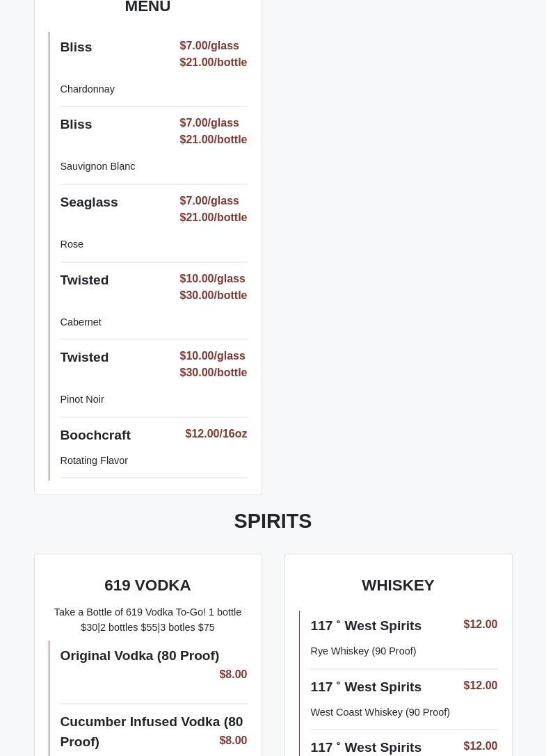Click the Seaglass wine heading
The height and width of the screenshot is (756, 546).
tap(88, 202)
